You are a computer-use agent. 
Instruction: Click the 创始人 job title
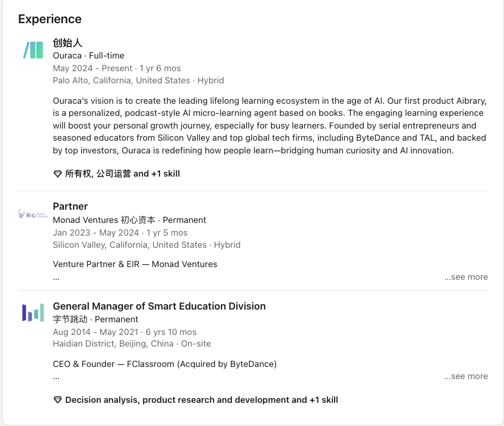[x=67, y=43]
